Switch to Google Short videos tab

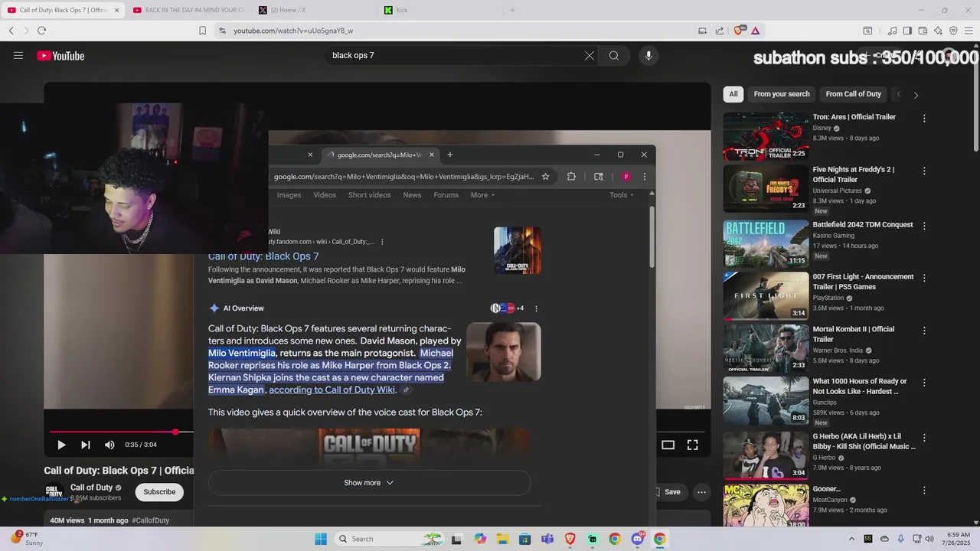(x=369, y=195)
